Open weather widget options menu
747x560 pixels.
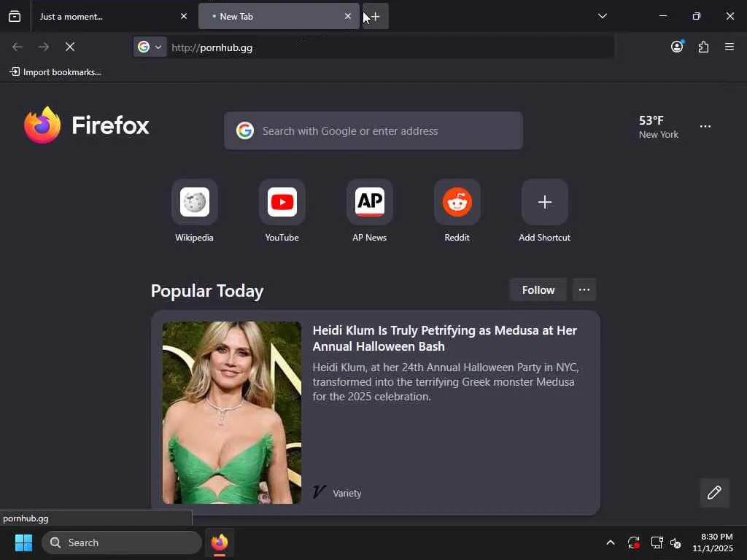click(x=705, y=127)
